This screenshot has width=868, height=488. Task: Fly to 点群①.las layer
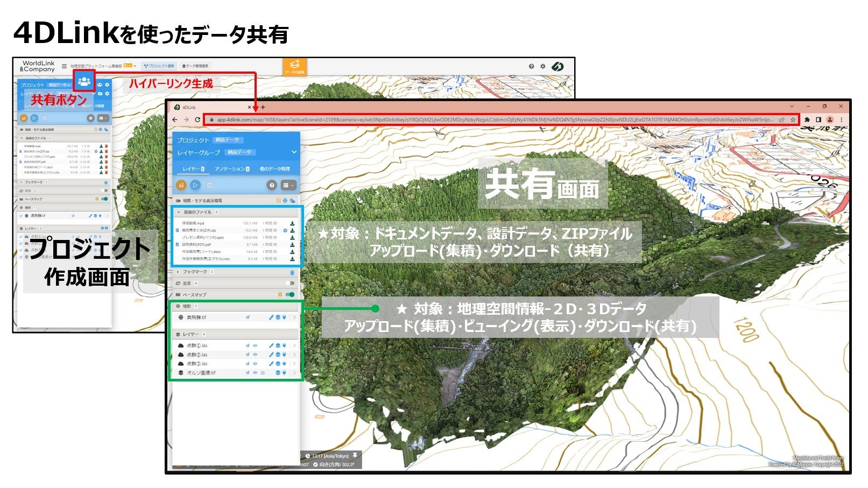(248, 345)
